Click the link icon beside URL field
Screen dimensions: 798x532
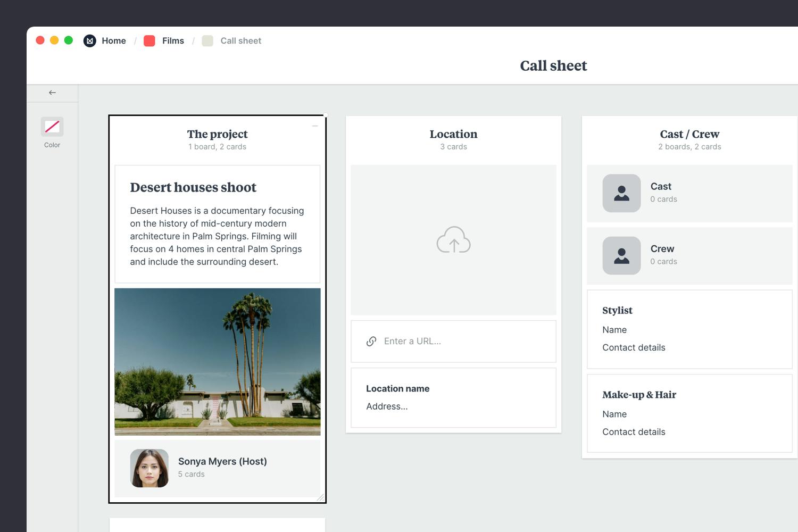click(371, 342)
